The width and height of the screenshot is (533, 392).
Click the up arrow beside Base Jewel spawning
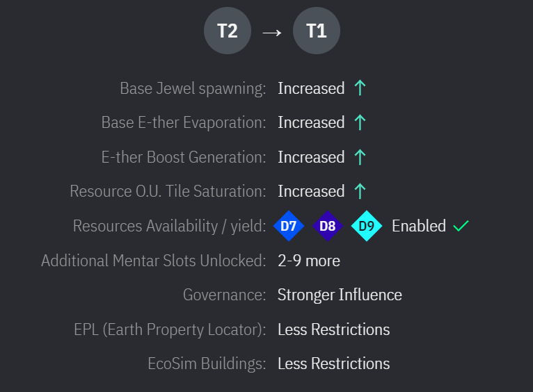tap(360, 88)
